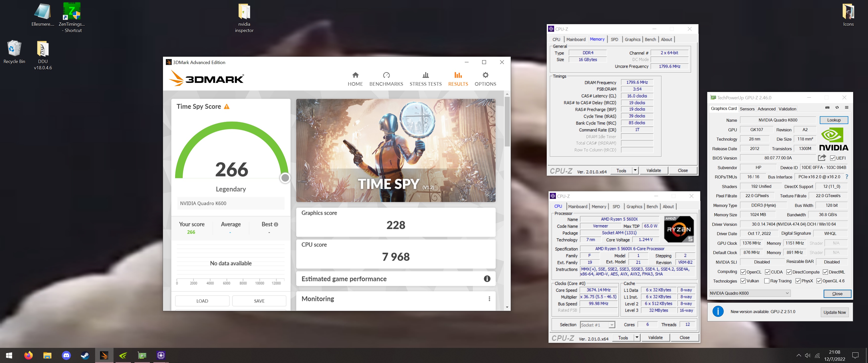This screenshot has width=868, height=363.
Task: Click the 3DMark results vertical scrollbar
Action: [507, 122]
